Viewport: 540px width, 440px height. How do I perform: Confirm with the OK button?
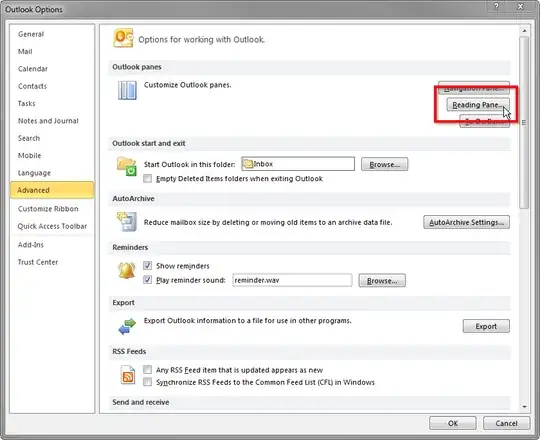453,423
